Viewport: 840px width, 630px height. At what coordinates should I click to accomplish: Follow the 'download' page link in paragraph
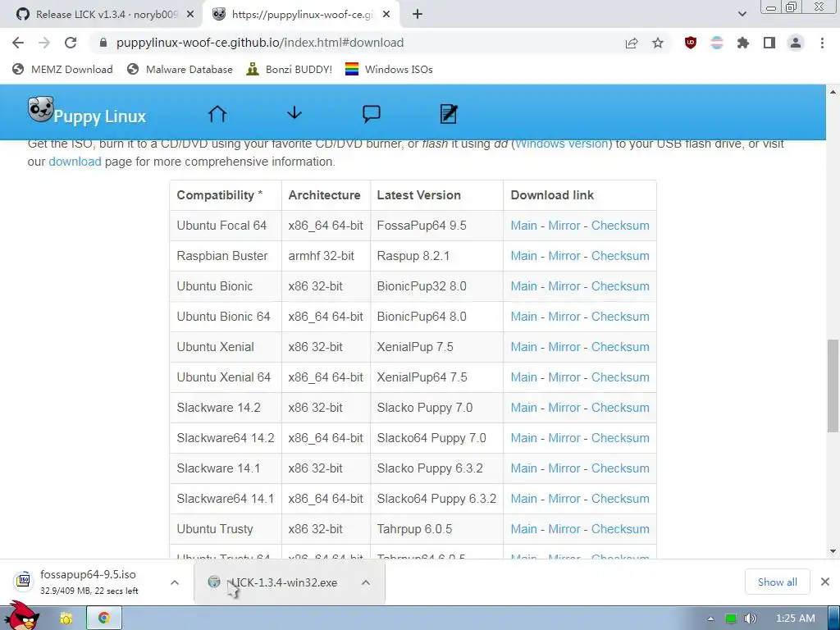click(75, 162)
